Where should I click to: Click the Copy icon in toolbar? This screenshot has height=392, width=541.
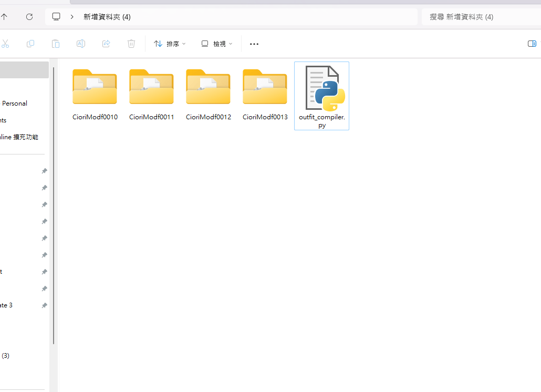click(30, 44)
